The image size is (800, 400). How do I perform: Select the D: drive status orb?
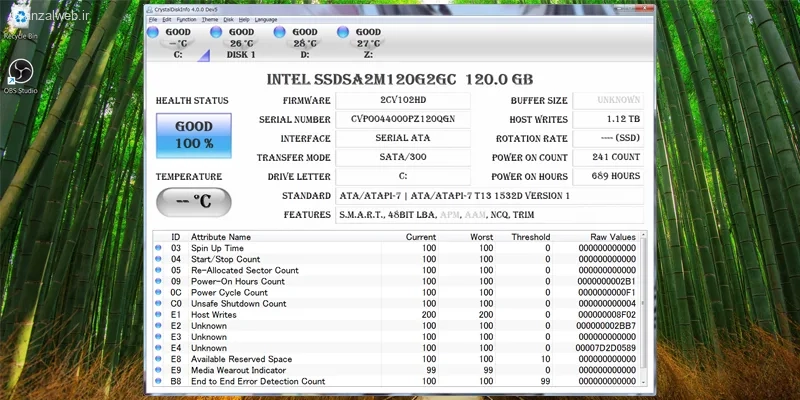279,32
